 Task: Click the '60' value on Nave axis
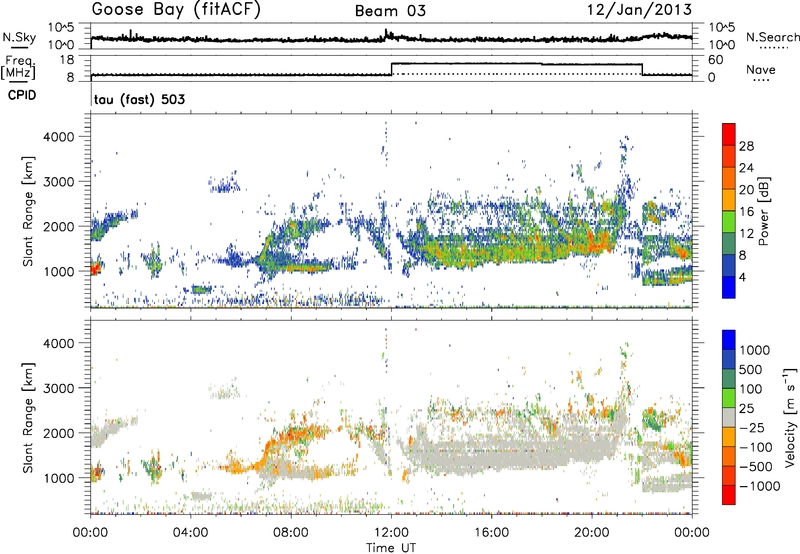coord(715,60)
